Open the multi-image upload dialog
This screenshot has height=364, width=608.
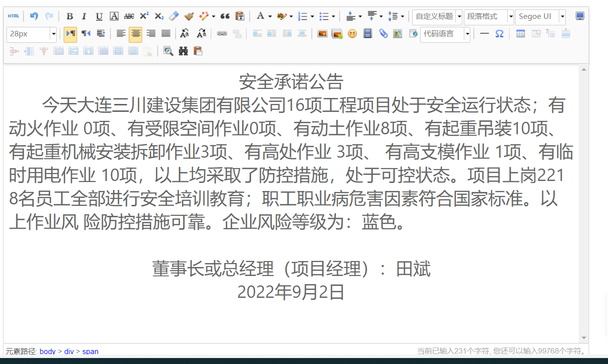point(337,34)
